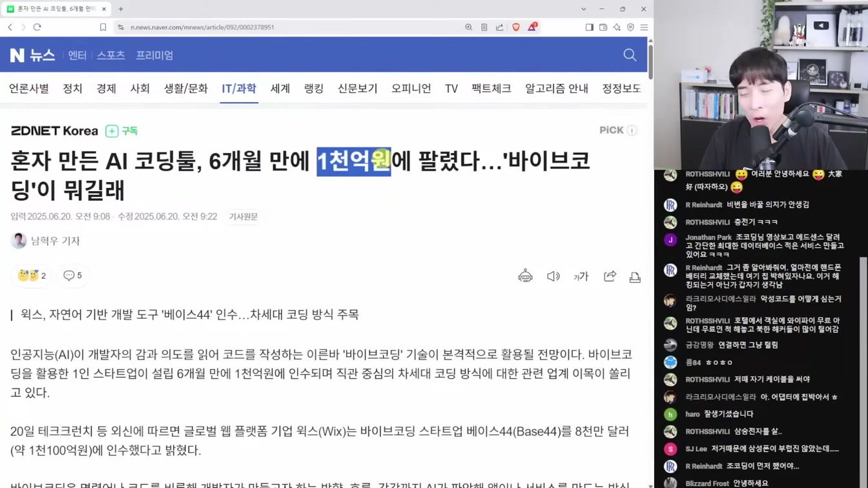Viewport: 868px width, 488px height.
Task: Select the IT/과학 menu tab
Action: [239, 88]
